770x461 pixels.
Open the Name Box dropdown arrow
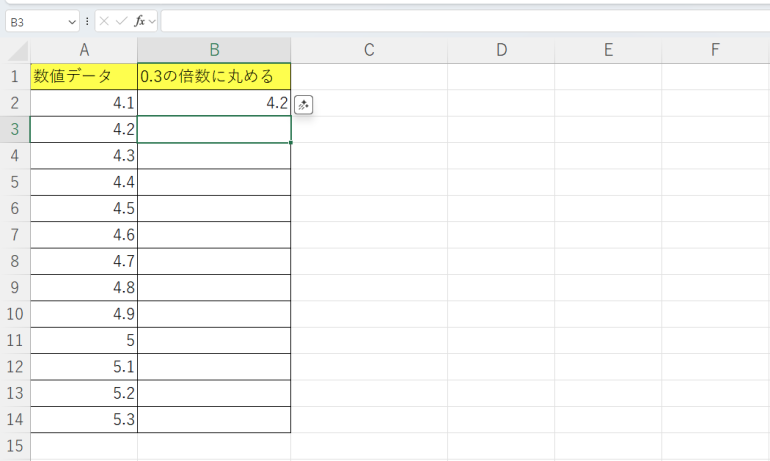pyautogui.click(x=72, y=22)
